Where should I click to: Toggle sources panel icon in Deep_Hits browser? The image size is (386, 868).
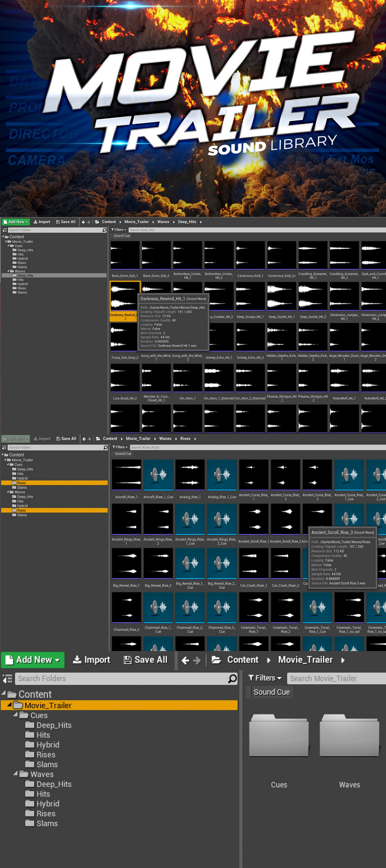click(x=4, y=230)
